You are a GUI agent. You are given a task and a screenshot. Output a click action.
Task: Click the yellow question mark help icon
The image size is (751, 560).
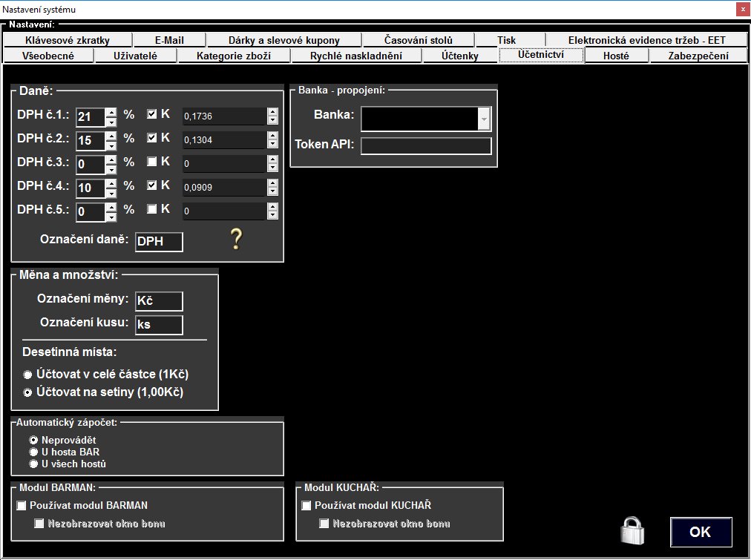pyautogui.click(x=236, y=239)
